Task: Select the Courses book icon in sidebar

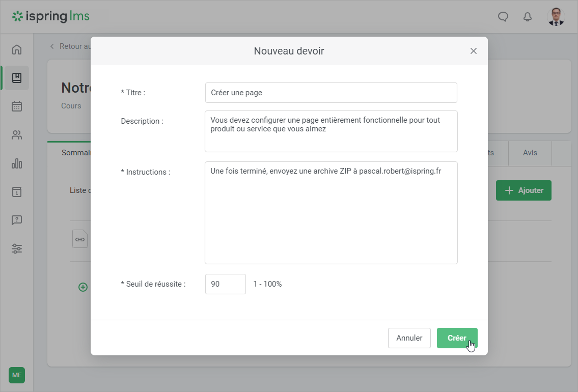Action: tap(17, 78)
